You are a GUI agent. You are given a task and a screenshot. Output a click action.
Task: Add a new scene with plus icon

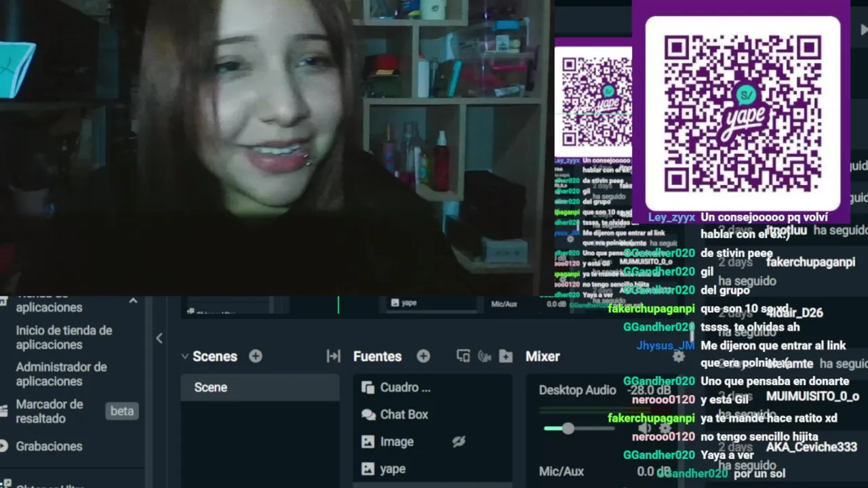(256, 356)
